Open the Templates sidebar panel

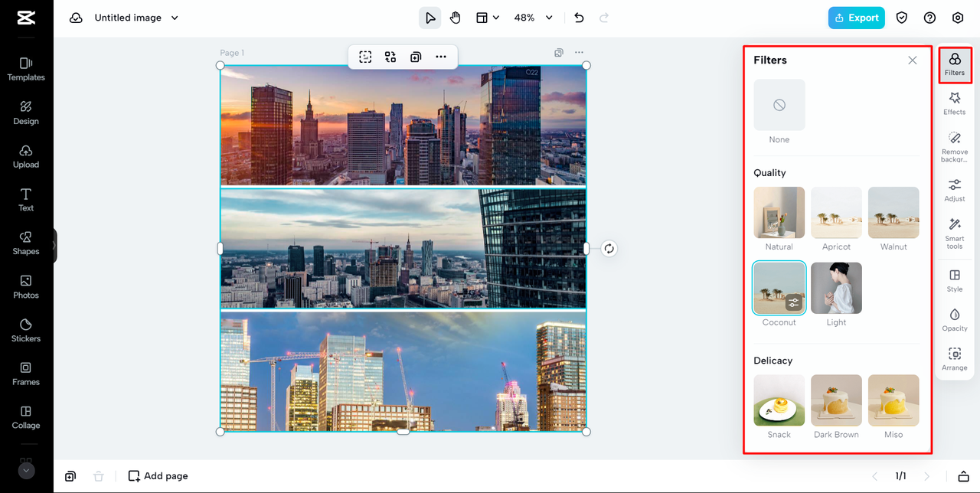(x=26, y=68)
